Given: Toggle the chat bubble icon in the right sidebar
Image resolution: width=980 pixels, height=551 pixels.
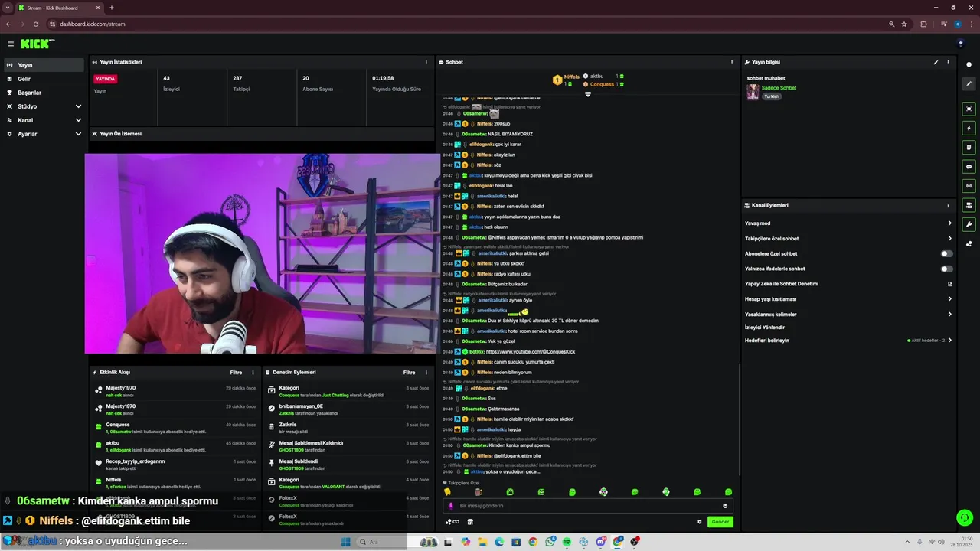Looking at the screenshot, I should (969, 166).
